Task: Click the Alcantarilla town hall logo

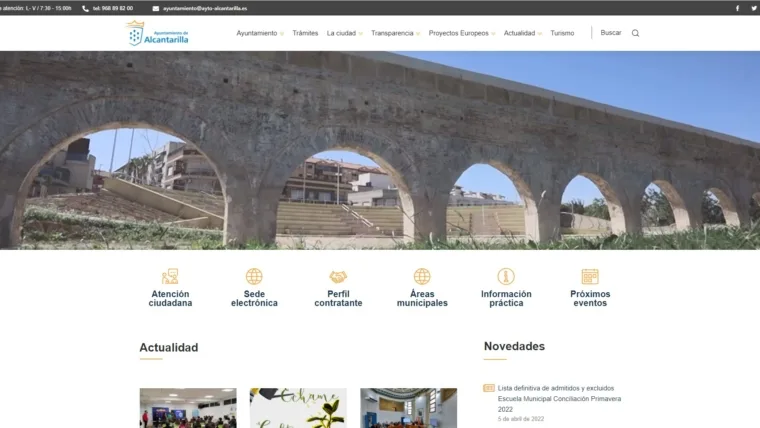Action: (x=157, y=33)
